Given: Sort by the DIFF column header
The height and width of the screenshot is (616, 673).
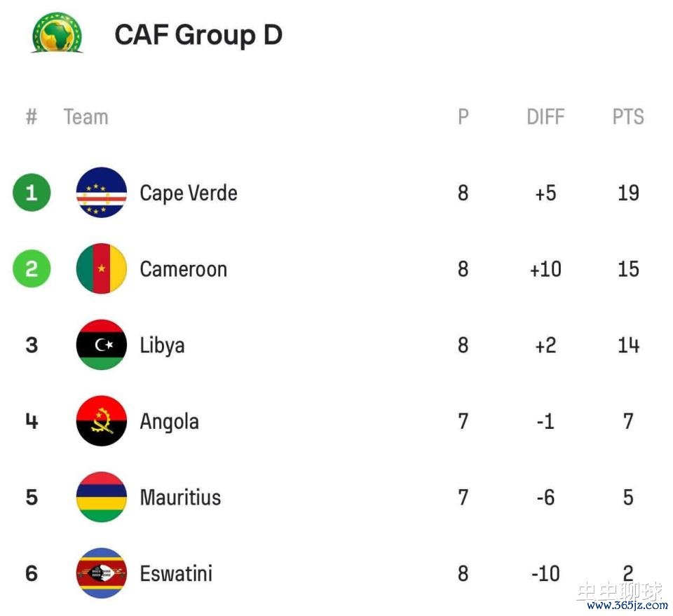Looking at the screenshot, I should (545, 116).
